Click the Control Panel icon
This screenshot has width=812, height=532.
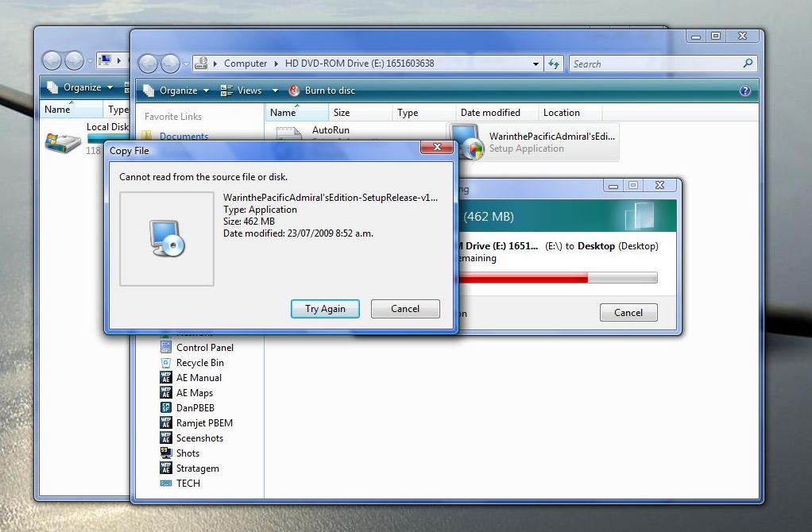[166, 347]
